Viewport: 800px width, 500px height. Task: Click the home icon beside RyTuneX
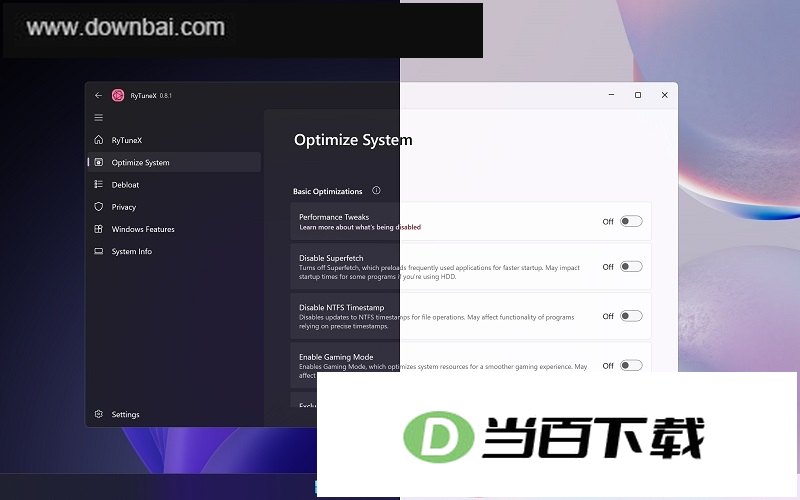[98, 140]
